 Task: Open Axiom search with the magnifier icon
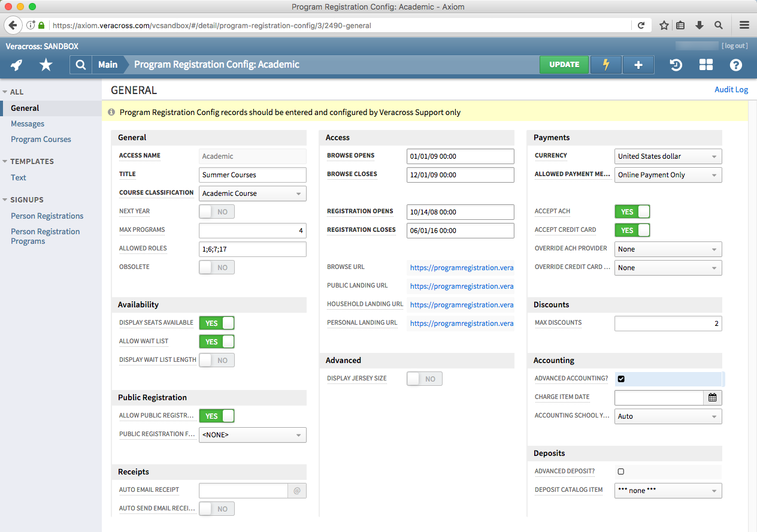pos(80,65)
